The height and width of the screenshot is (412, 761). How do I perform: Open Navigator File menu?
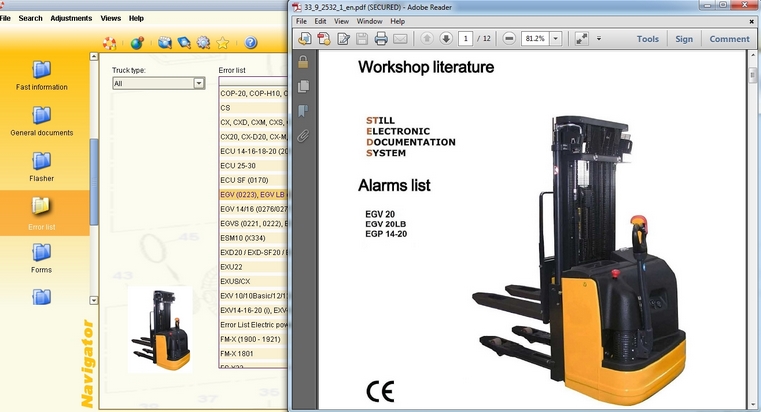[x=5, y=18]
